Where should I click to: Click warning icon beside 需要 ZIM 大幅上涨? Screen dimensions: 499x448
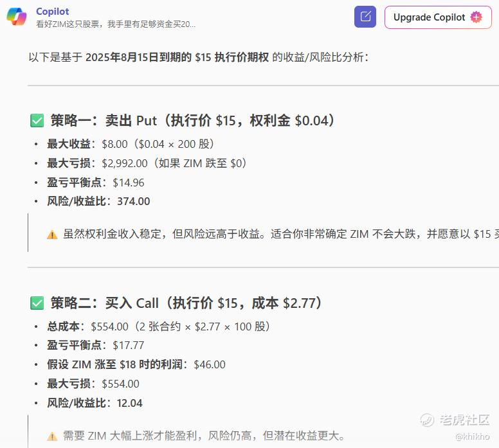(x=52, y=436)
